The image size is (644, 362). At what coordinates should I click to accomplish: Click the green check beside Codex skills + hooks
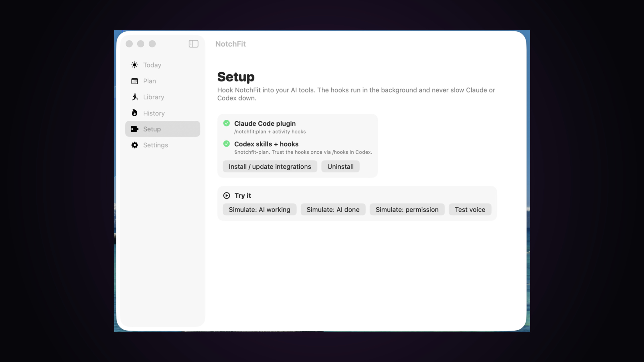(226, 144)
